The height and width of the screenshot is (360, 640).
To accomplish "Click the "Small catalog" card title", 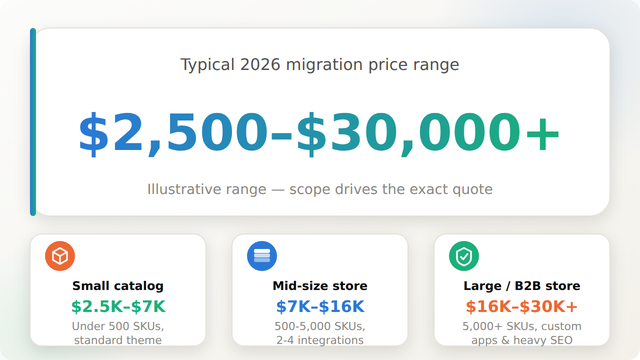I will click(x=118, y=286).
